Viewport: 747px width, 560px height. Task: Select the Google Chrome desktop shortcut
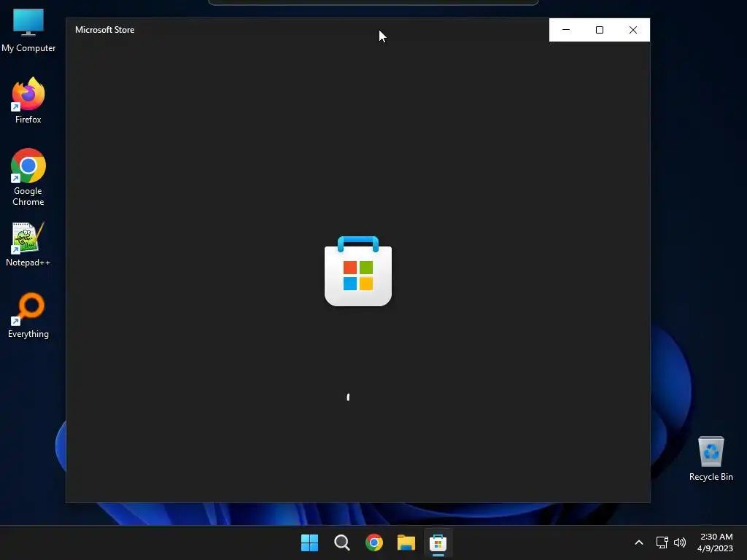pyautogui.click(x=28, y=177)
